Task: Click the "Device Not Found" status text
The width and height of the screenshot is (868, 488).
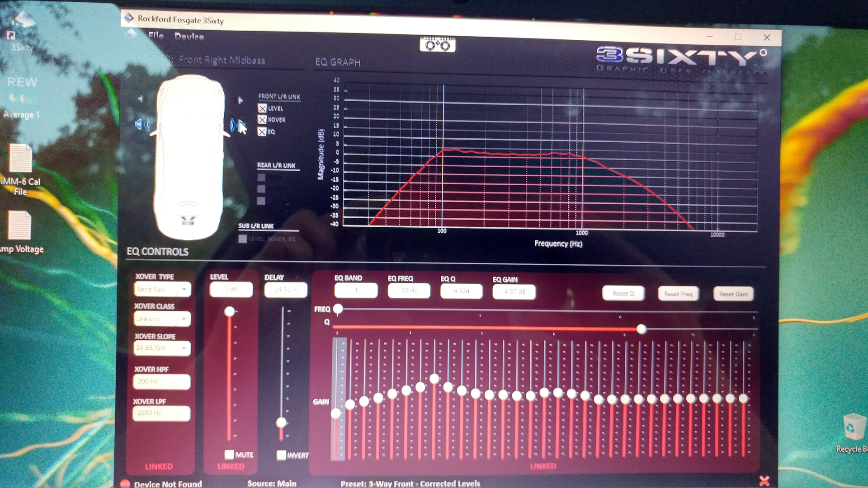Action: (x=168, y=483)
